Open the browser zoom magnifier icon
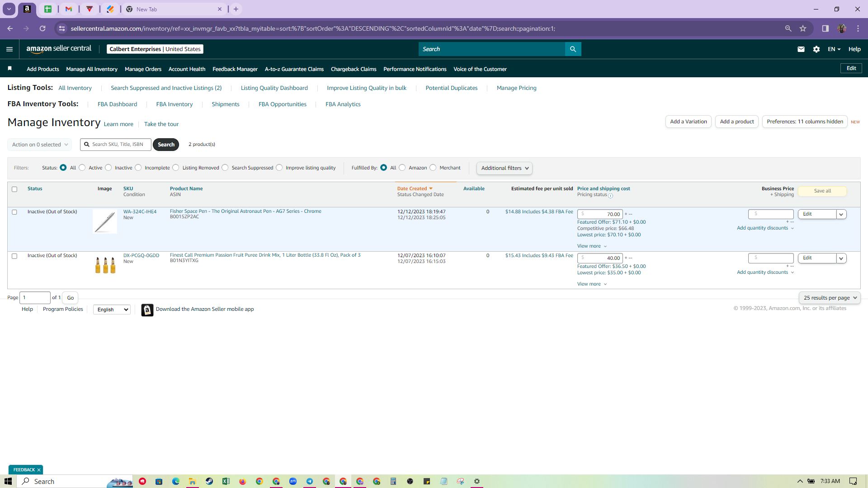The width and height of the screenshot is (868, 488). coord(788,28)
